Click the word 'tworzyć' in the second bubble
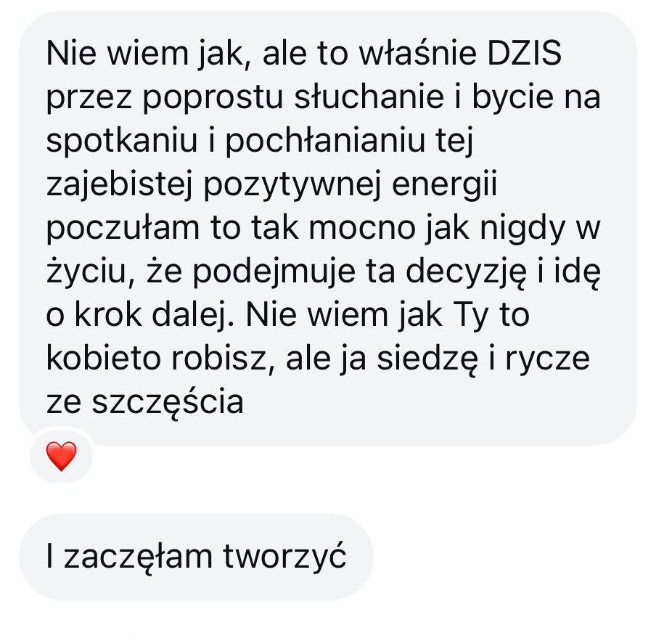This screenshot has height=641, width=672. point(284,558)
